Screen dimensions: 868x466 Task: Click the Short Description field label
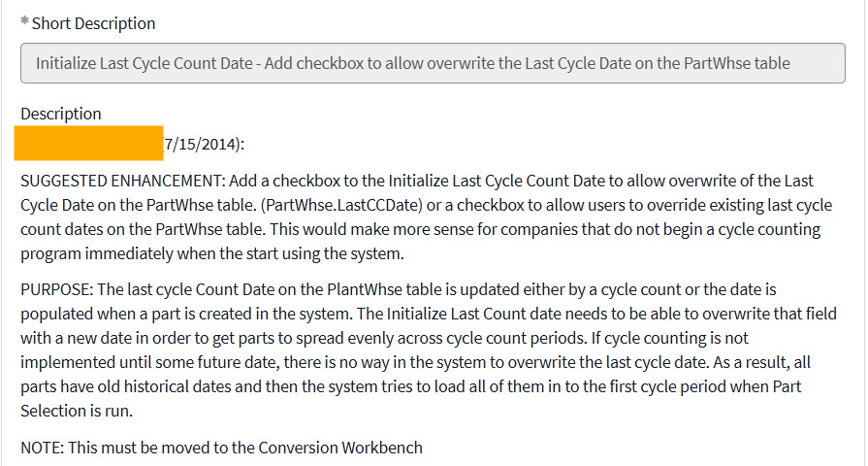coord(93,23)
